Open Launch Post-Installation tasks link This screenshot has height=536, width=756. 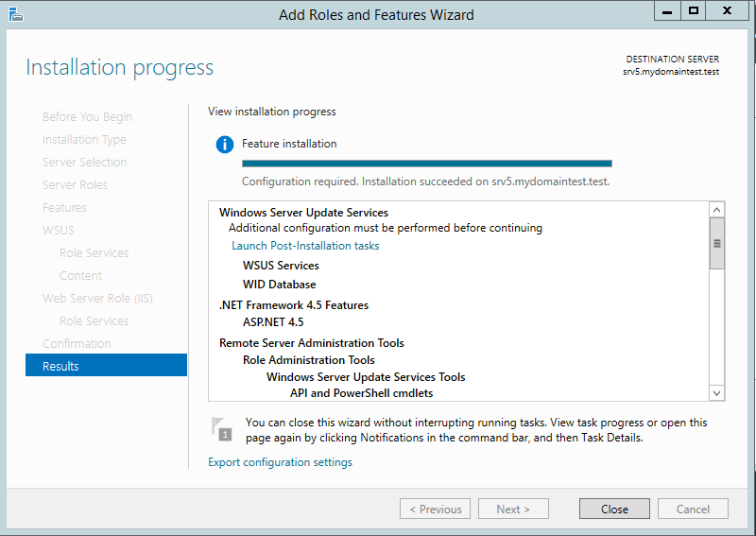[305, 246]
